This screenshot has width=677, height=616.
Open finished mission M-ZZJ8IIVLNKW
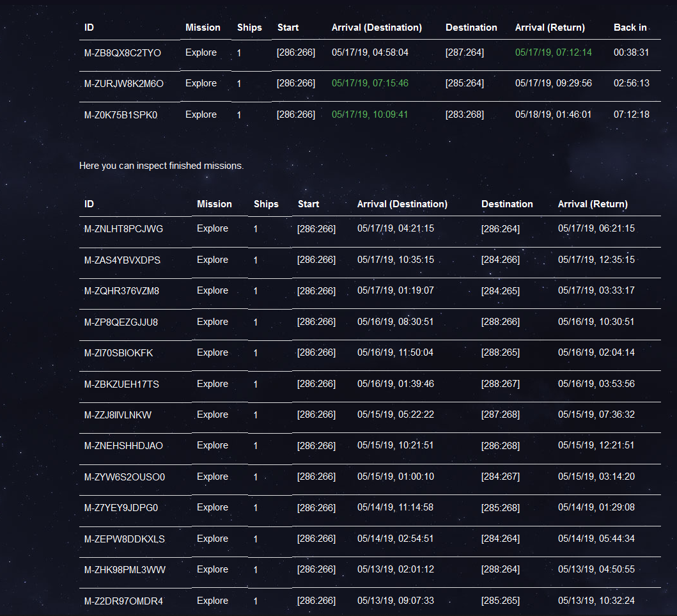[118, 415]
